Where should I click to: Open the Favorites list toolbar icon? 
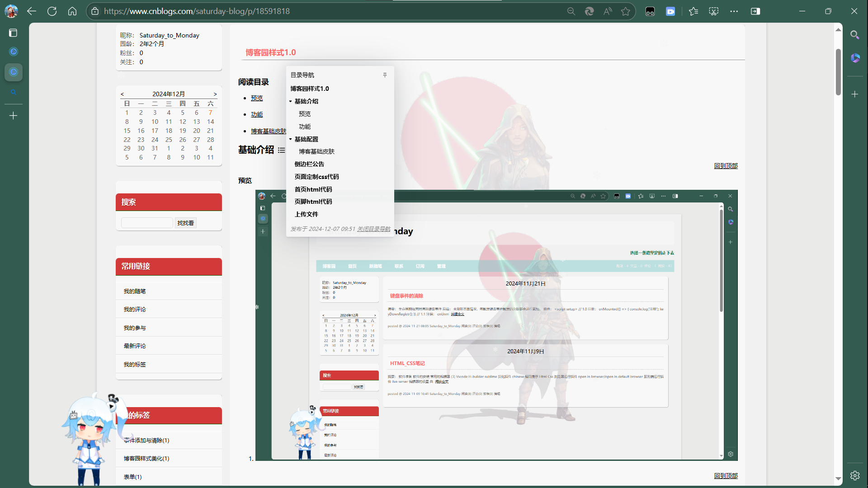pyautogui.click(x=693, y=11)
